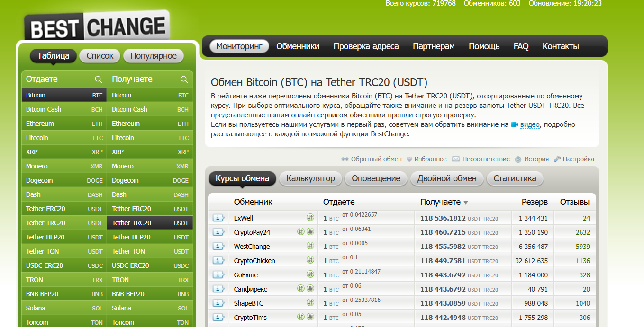Image resolution: width=644 pixels, height=327 pixels.
Task: Click the Настройка link
Action: tap(578, 159)
